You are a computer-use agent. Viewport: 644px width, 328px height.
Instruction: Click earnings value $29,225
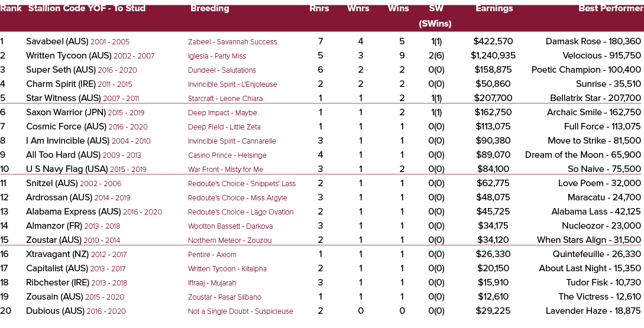(x=493, y=311)
